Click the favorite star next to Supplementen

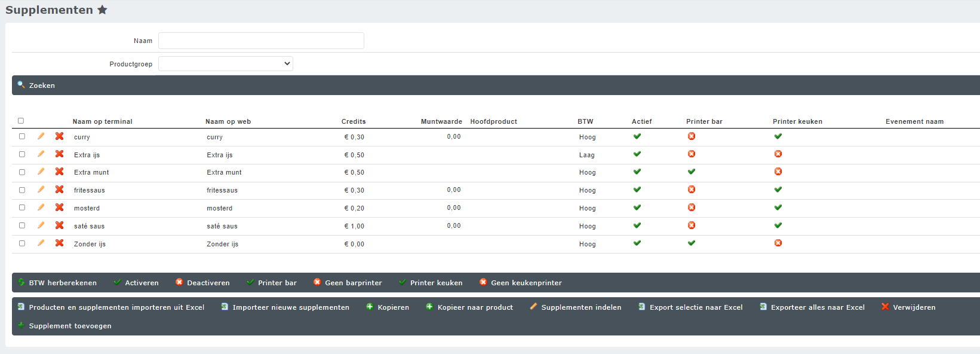[x=102, y=10]
